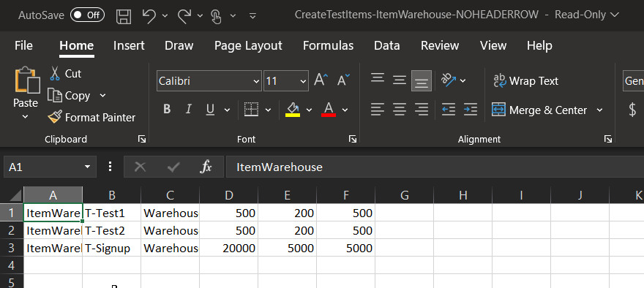Toggle Underline formatting
The width and height of the screenshot is (644, 288).
210,109
